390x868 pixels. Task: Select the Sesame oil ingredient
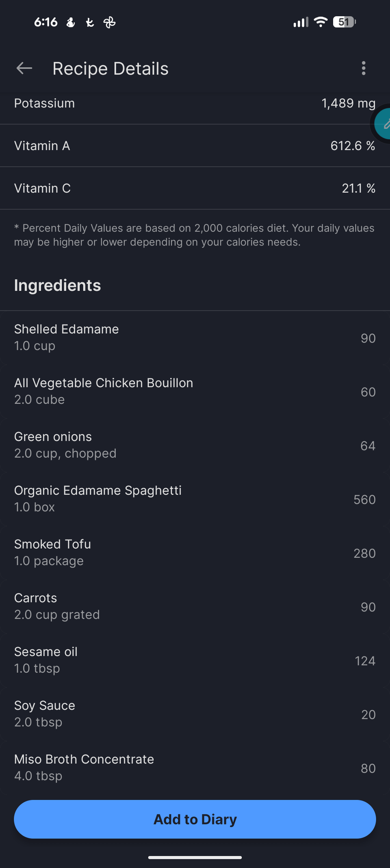(195, 660)
